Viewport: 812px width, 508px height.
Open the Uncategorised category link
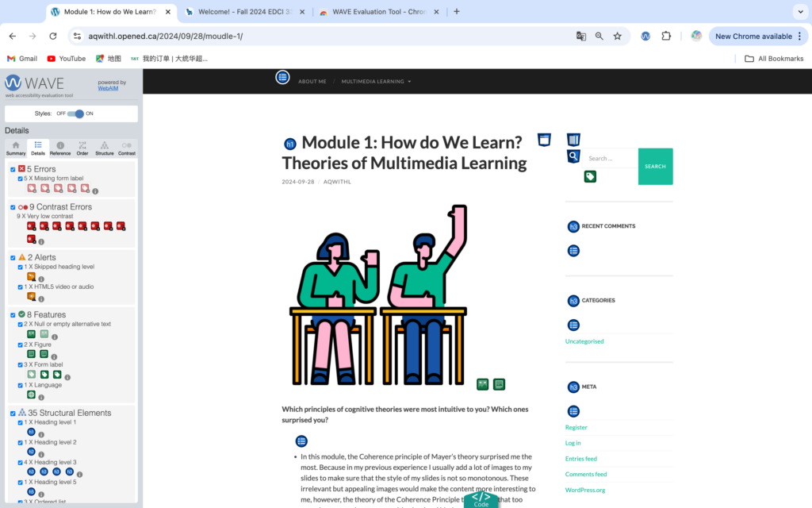584,341
